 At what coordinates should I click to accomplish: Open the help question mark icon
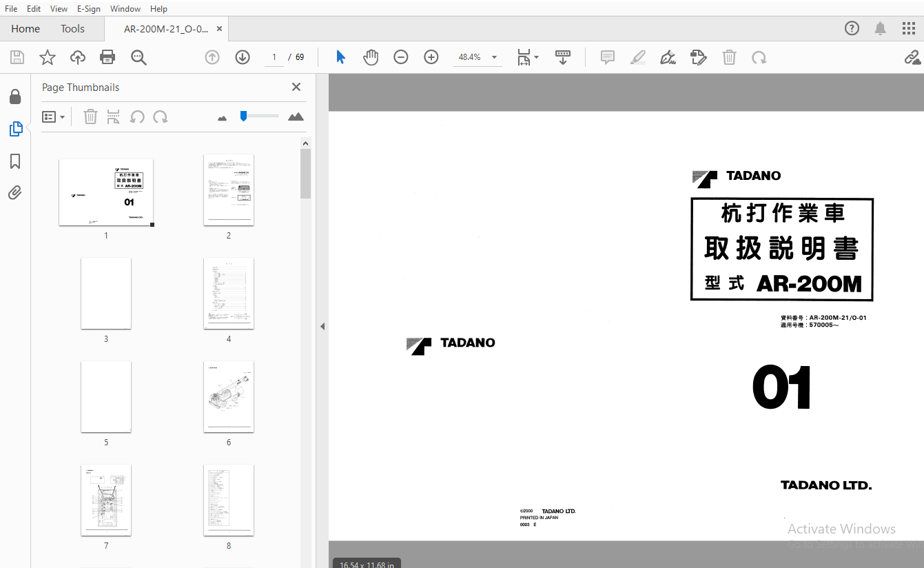coord(852,28)
